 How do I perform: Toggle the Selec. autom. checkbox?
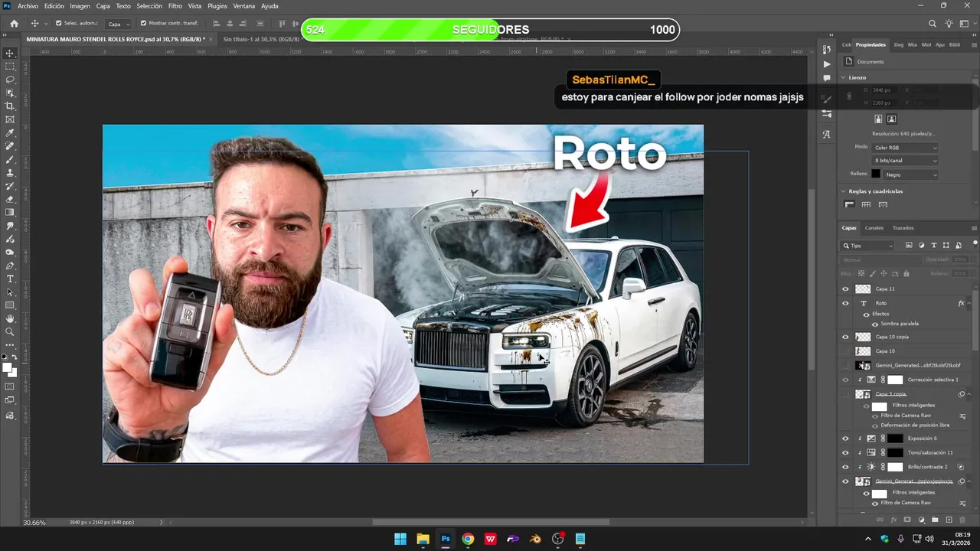point(59,24)
